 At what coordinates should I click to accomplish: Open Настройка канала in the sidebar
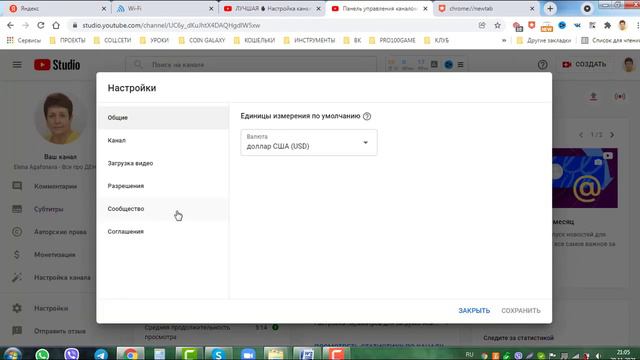click(x=48, y=278)
